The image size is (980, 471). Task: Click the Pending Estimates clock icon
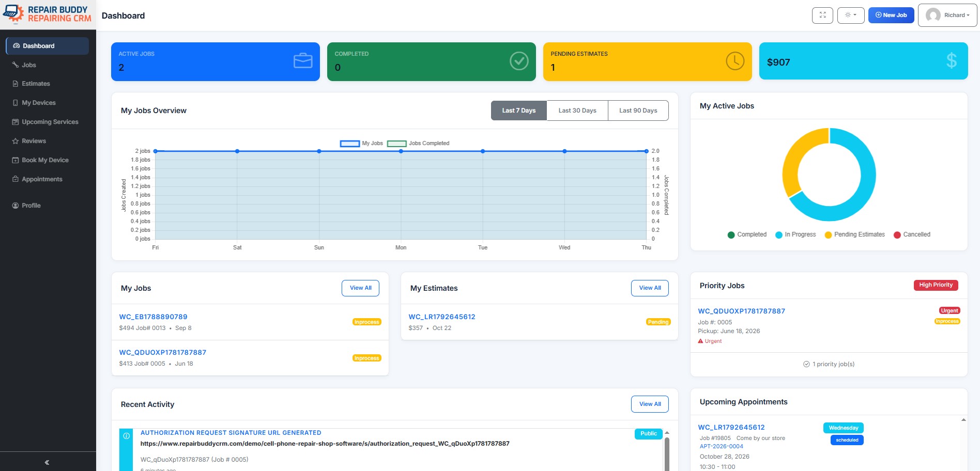click(735, 61)
